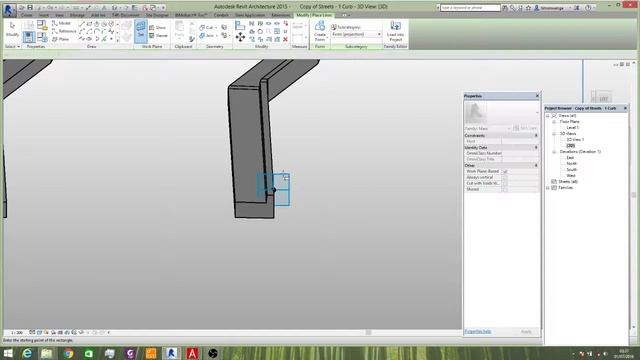Screen dimensions: 640x360
Task: Click the Properties help link
Action: click(478, 331)
